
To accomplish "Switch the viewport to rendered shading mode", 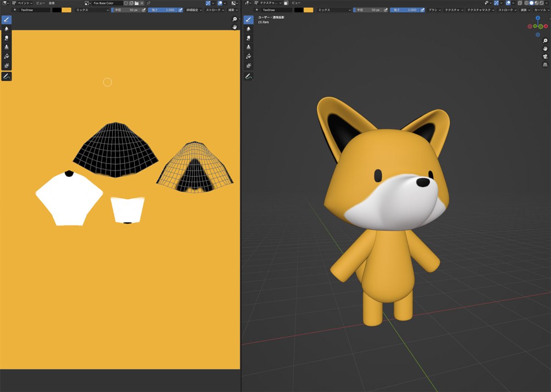I will click(541, 3).
